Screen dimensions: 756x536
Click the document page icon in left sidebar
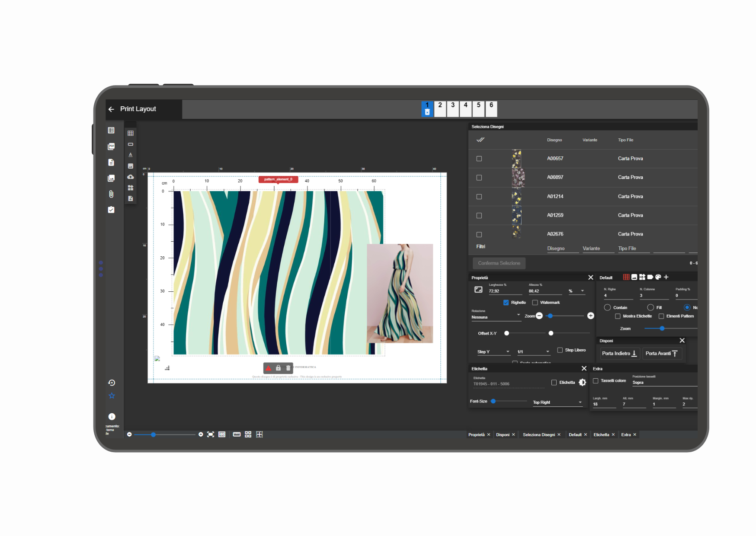coord(111,163)
